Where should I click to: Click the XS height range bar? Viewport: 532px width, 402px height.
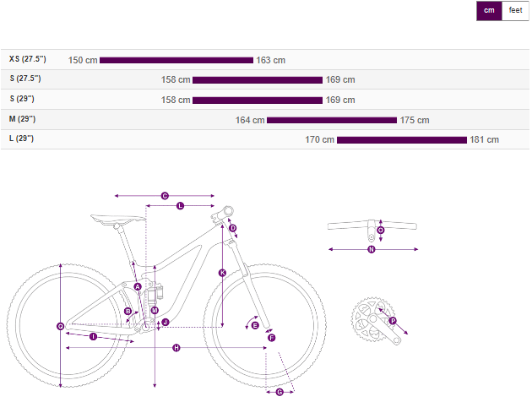click(176, 60)
